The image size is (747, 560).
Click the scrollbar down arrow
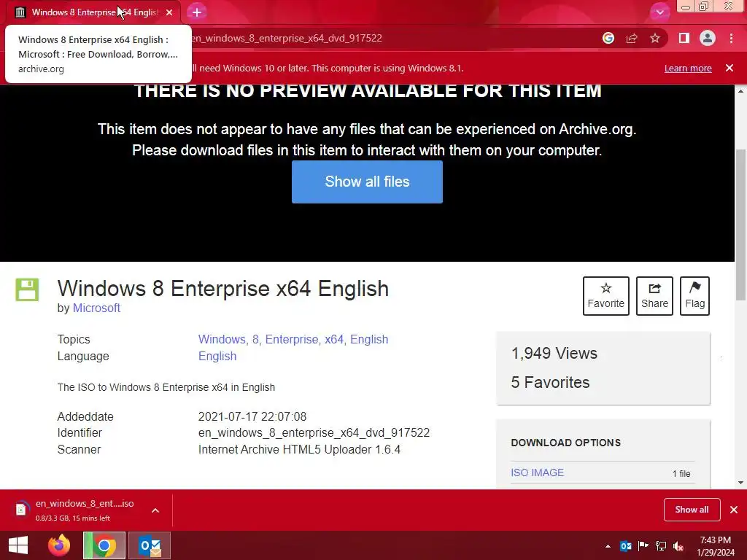(x=741, y=483)
